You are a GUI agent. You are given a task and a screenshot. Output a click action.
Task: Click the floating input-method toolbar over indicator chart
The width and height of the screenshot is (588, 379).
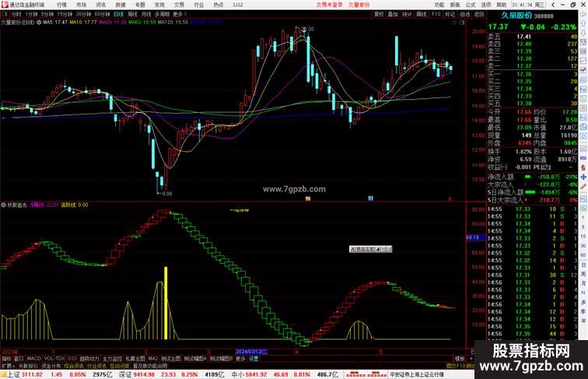[370, 249]
